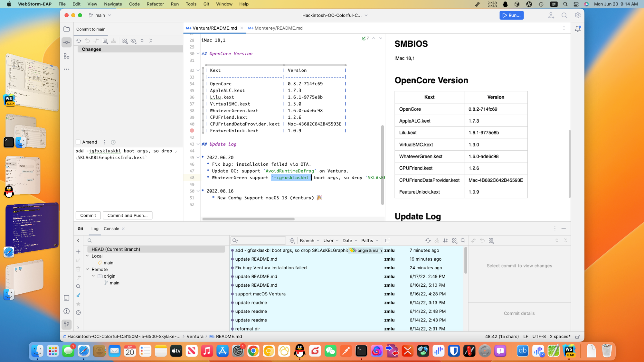Click cherry-pick icon in Git log toolbar

coord(437,241)
